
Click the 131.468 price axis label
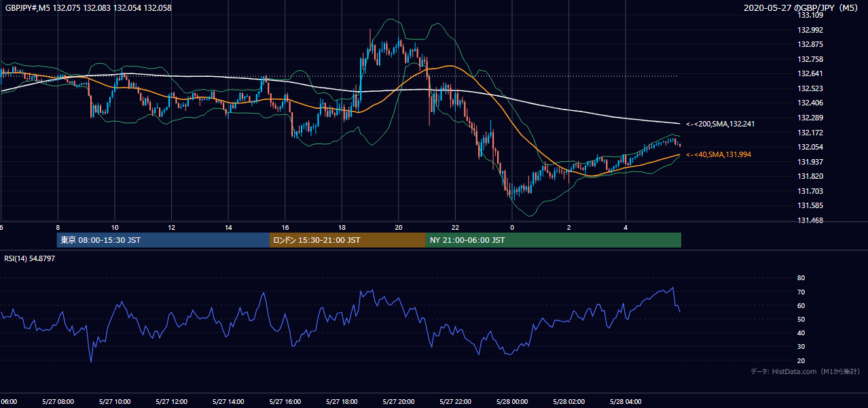click(x=810, y=220)
